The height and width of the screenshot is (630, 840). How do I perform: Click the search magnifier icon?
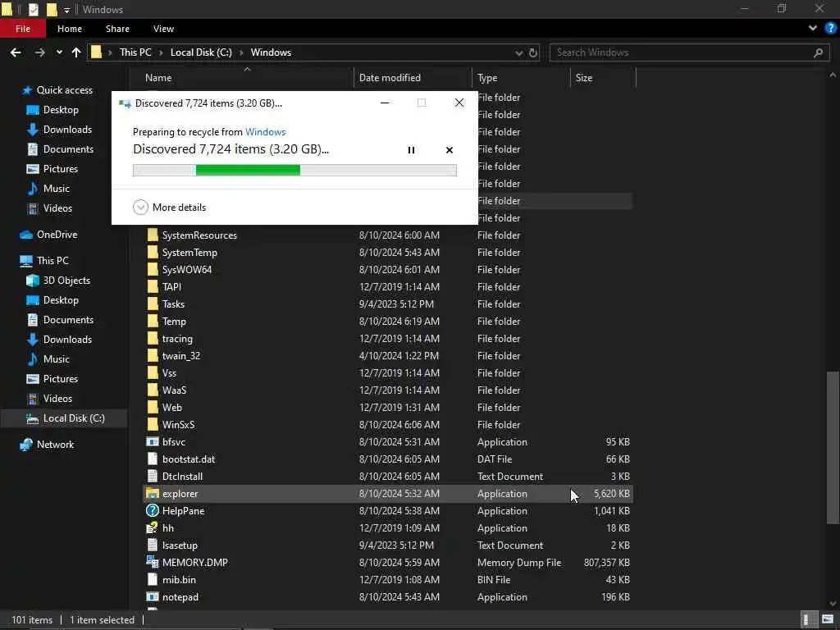818,52
